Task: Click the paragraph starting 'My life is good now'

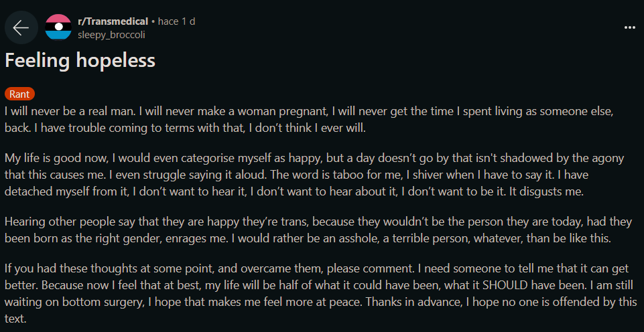Action: pos(314,175)
